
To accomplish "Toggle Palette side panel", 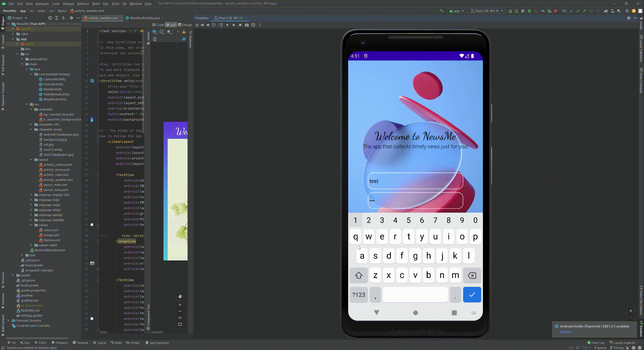I will click(x=148, y=38).
